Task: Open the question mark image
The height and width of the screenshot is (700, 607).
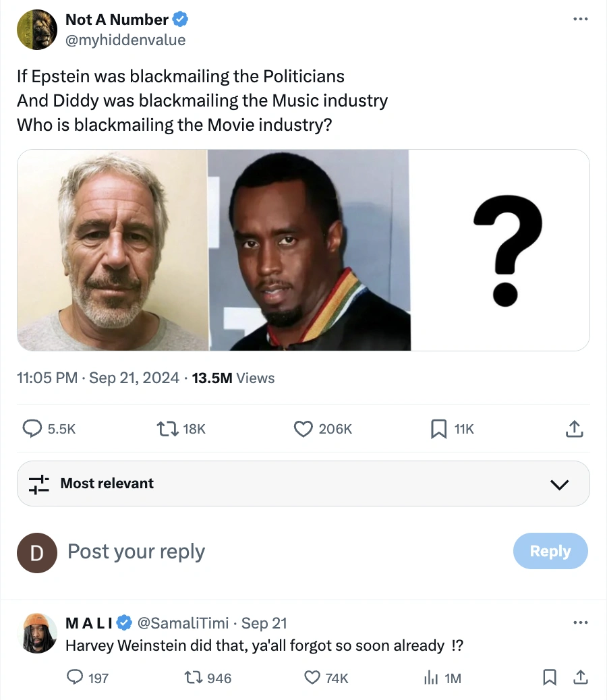Action: tap(500, 250)
